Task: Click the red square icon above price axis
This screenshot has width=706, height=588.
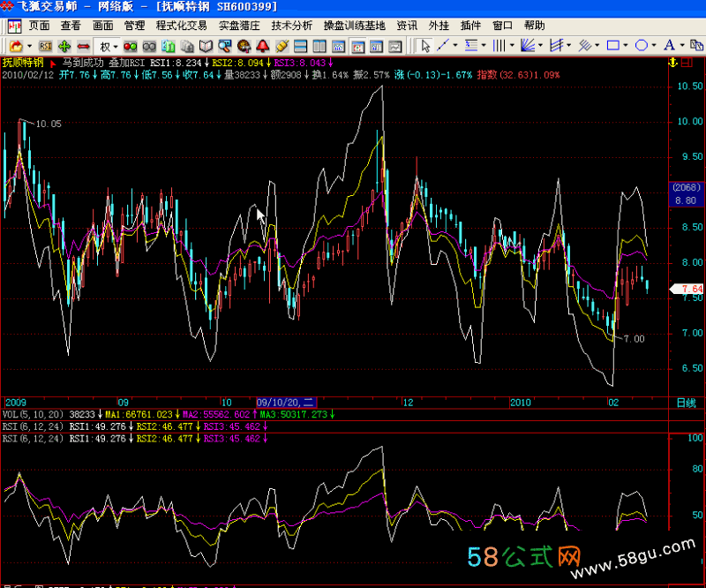Action: tap(687, 63)
